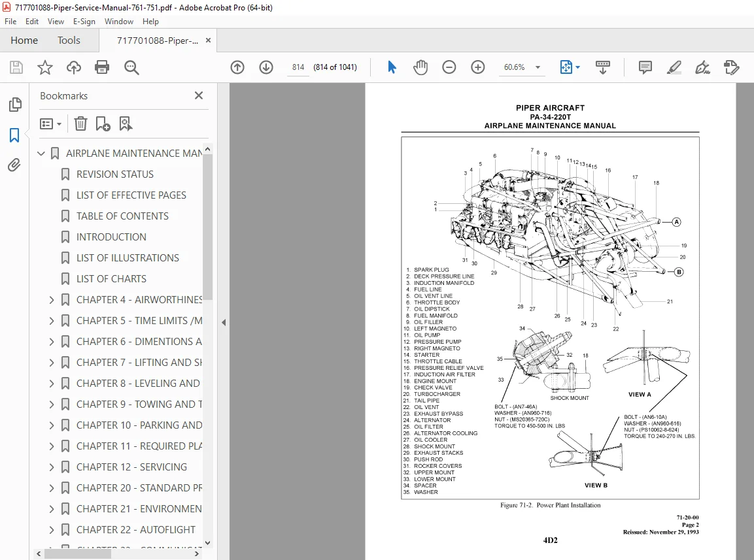Jump to LIST OF EFFECTIVE PAGES bookmark
The width and height of the screenshot is (754, 560).
coord(131,195)
